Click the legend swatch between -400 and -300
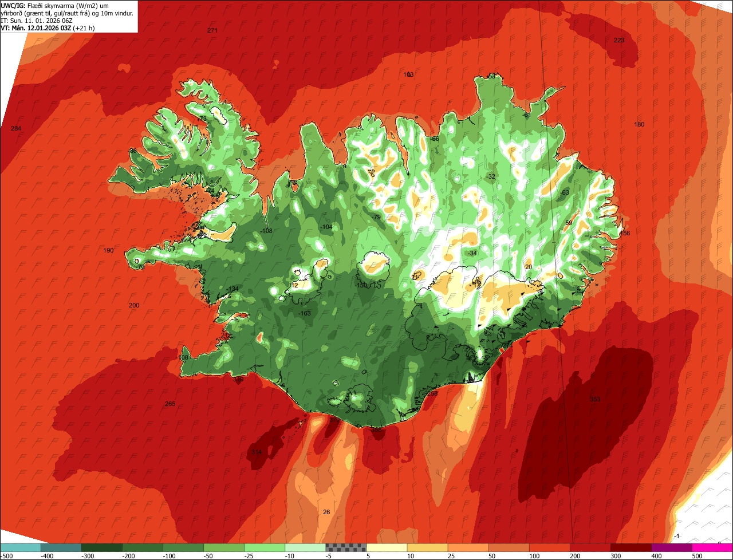The image size is (733, 560). tap(61, 547)
